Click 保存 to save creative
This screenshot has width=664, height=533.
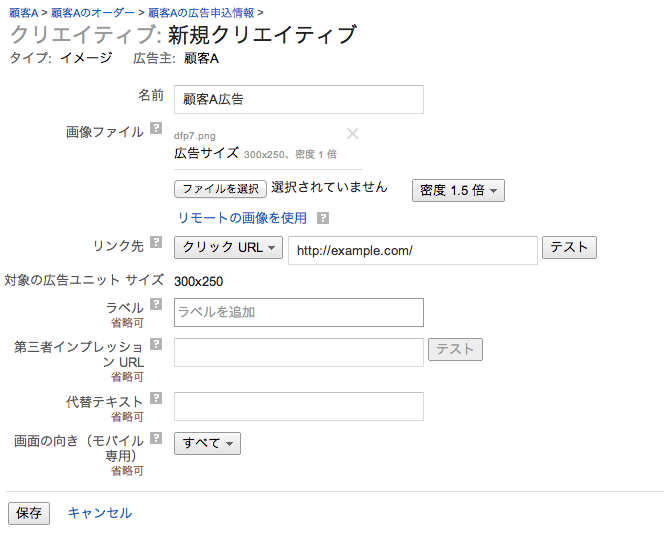[x=29, y=513]
